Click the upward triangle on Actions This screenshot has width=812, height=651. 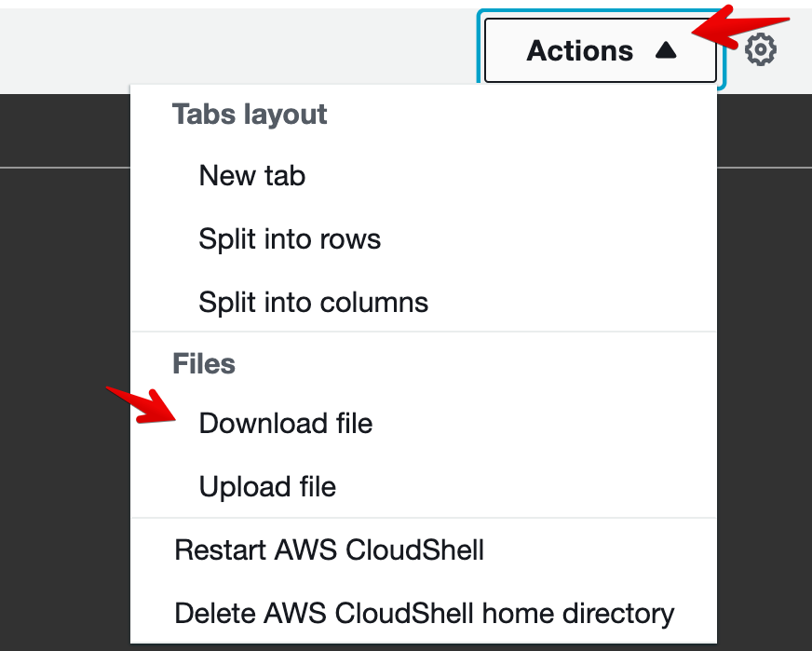(665, 50)
